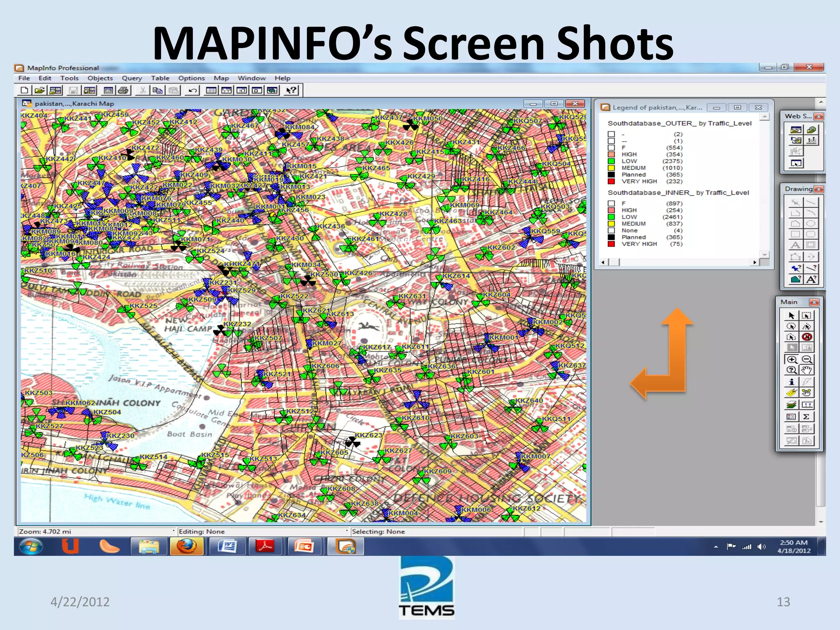The height and width of the screenshot is (630, 840).
Task: Open the Objects menu
Action: tap(100, 78)
